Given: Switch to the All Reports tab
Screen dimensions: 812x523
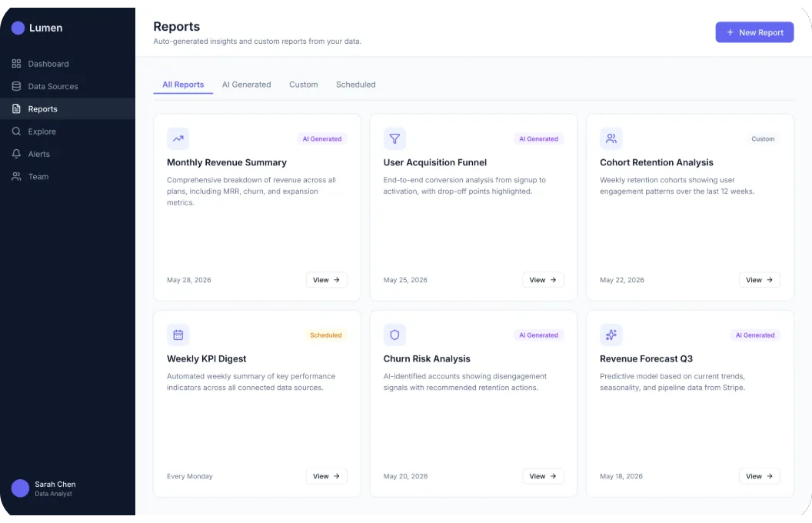Looking at the screenshot, I should pos(183,85).
